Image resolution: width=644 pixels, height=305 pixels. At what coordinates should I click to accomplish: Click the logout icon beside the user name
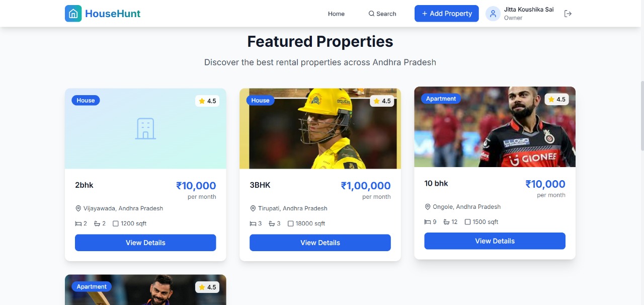pyautogui.click(x=568, y=14)
